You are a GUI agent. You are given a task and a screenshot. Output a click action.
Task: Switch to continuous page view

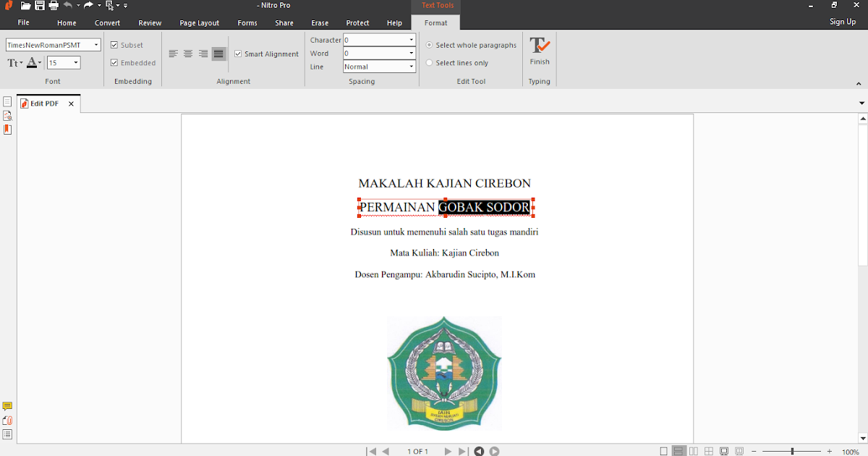coord(678,451)
